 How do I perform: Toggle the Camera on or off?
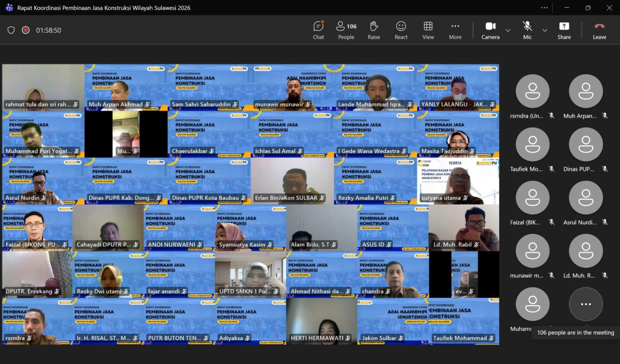[x=490, y=30]
